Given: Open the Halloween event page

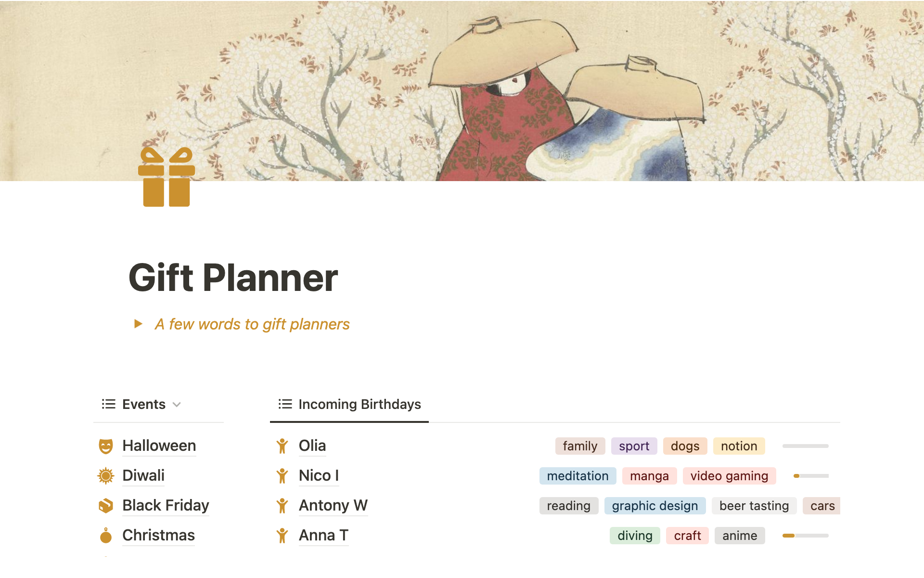Looking at the screenshot, I should click(x=159, y=446).
